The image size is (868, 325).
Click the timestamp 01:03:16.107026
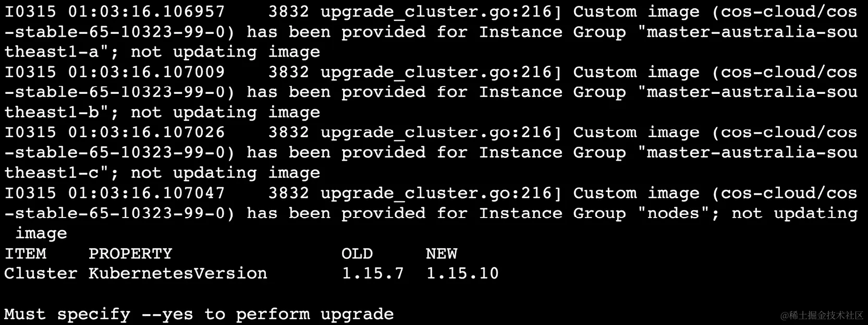(146, 133)
